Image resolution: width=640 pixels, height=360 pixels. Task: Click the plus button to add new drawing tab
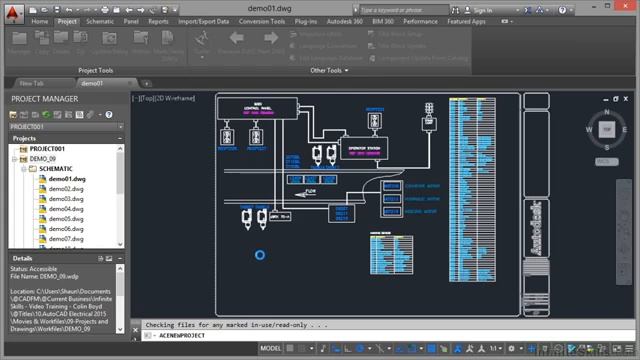146,84
